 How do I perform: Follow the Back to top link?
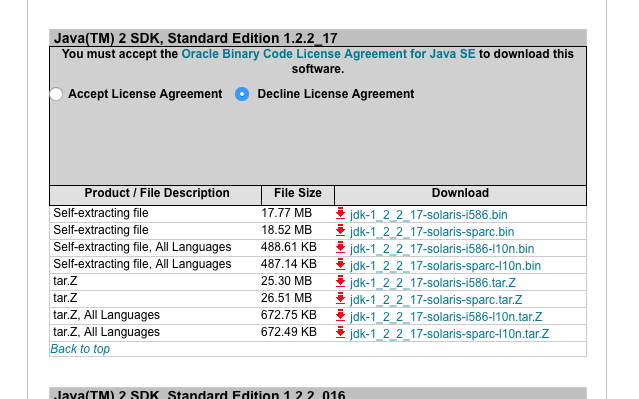80,349
